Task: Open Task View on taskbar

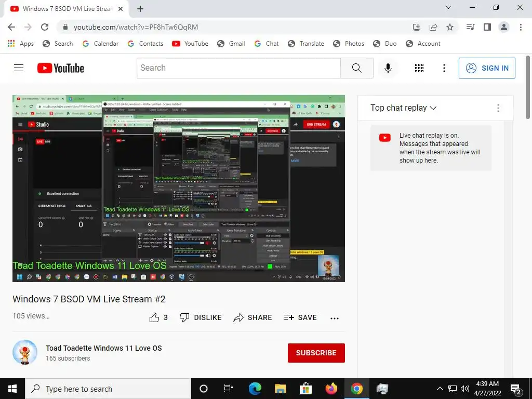Action: pos(229,389)
